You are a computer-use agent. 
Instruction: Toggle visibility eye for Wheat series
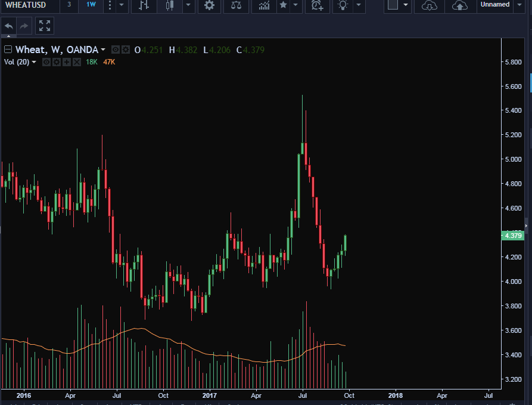point(116,50)
